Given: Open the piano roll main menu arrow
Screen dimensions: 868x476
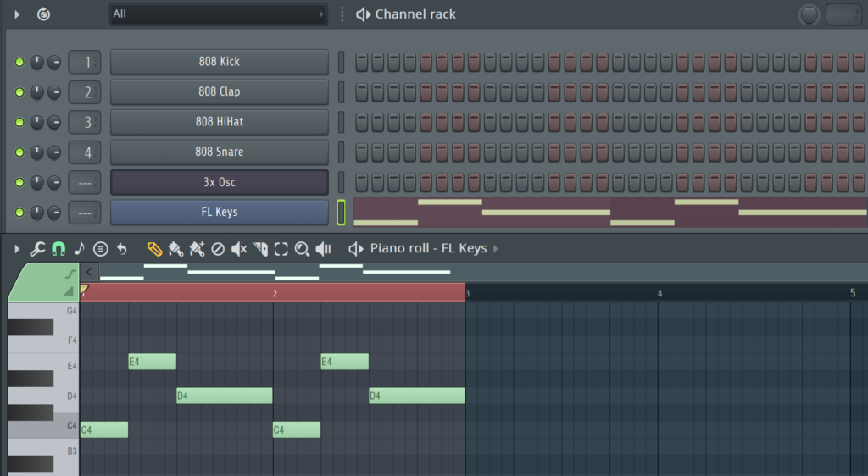Looking at the screenshot, I should pos(17,249).
